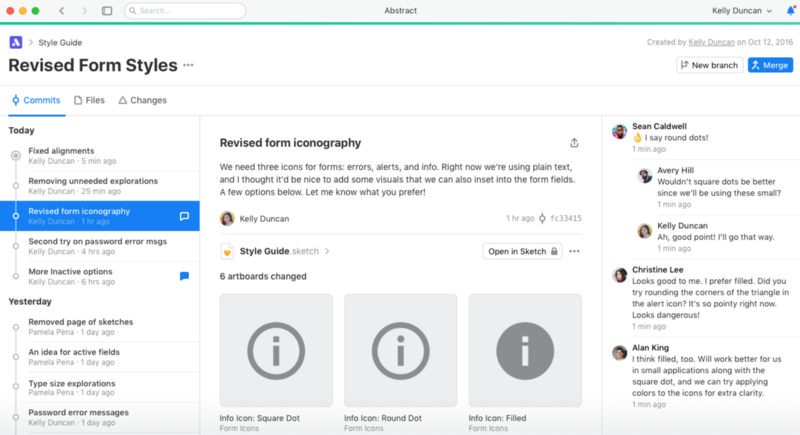Click the New branch button
This screenshot has width=800, height=435.
pyautogui.click(x=709, y=65)
